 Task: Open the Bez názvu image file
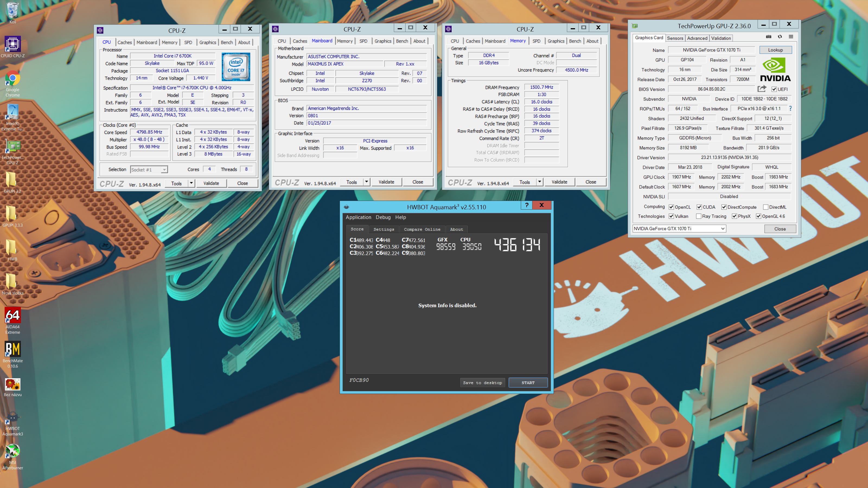[12, 387]
